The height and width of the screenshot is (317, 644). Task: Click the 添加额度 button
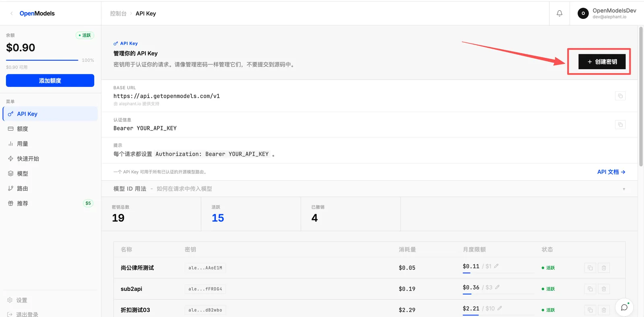point(50,80)
